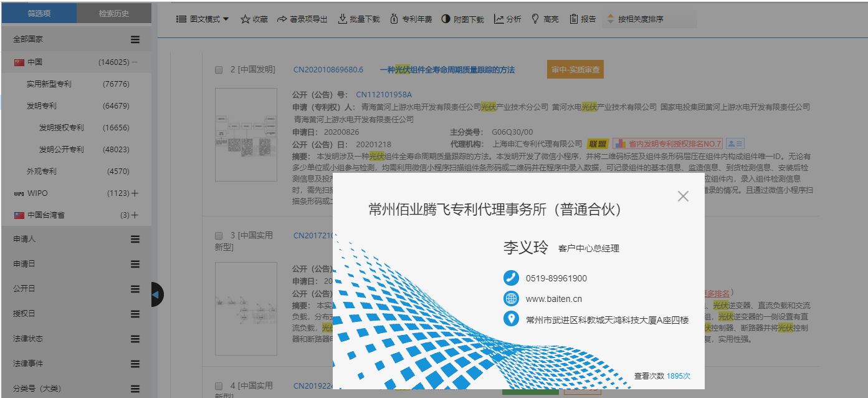Open the 申请人 filter menu icon
This screenshot has width=868, height=398.
(135, 239)
